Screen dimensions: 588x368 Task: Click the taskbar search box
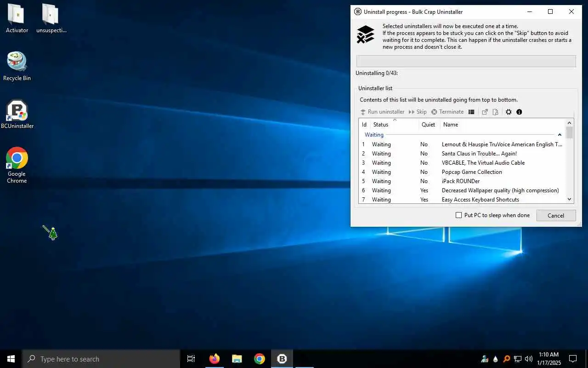(x=101, y=359)
